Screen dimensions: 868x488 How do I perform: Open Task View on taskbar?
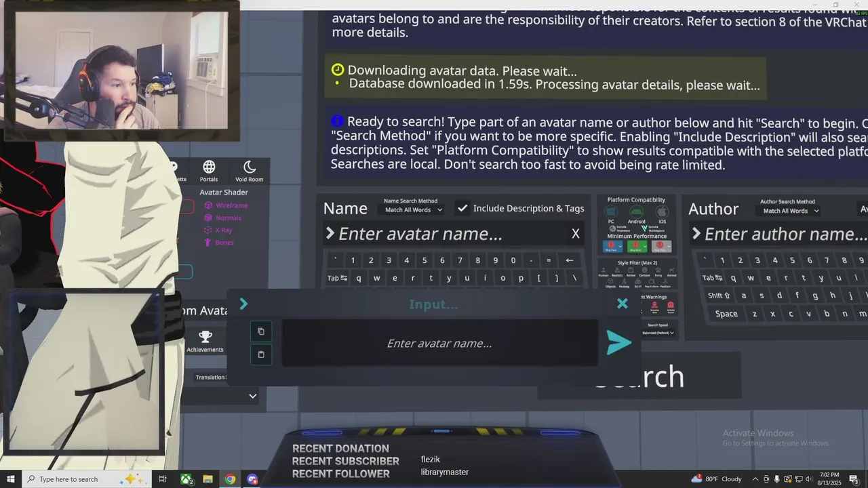(163, 479)
